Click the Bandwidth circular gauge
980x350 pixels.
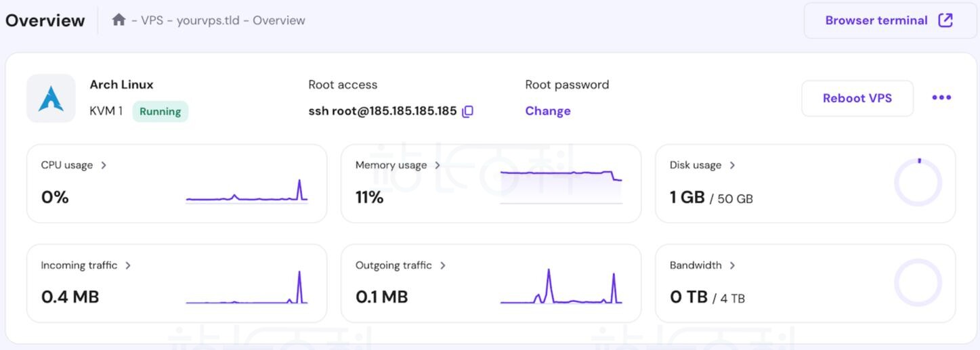[x=918, y=283]
